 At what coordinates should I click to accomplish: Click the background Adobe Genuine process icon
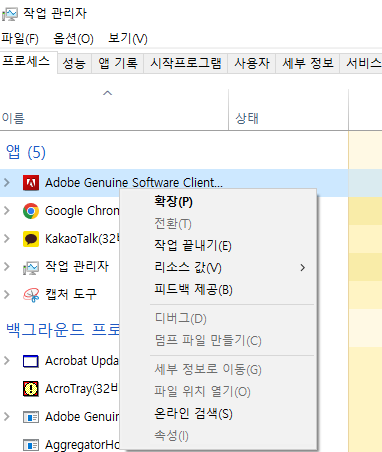(31, 417)
